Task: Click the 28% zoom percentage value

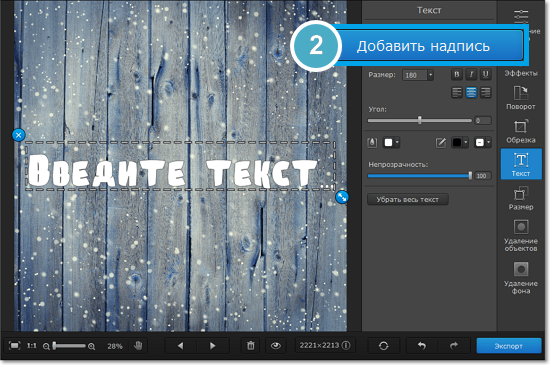Action: (x=115, y=346)
